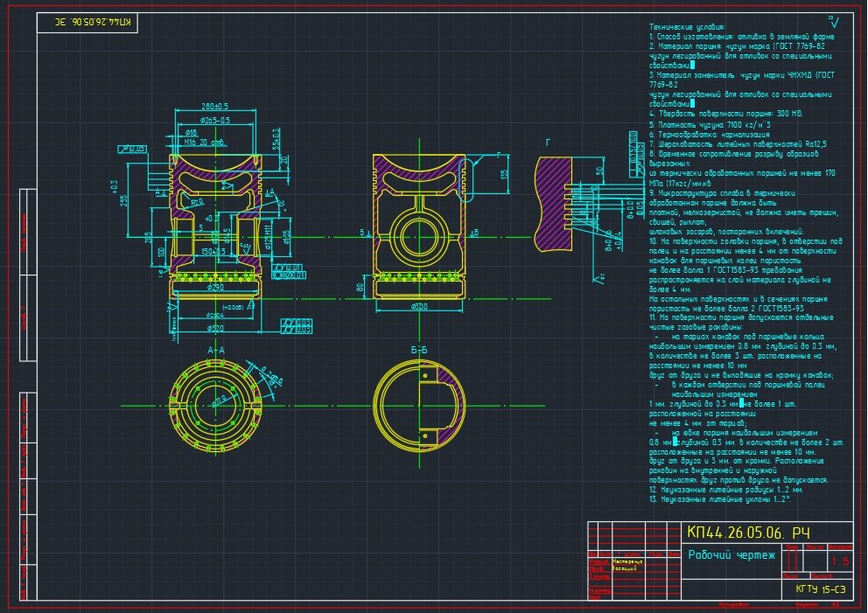Click the developer name cell in title block
This screenshot has height=613, width=868.
coord(626,562)
